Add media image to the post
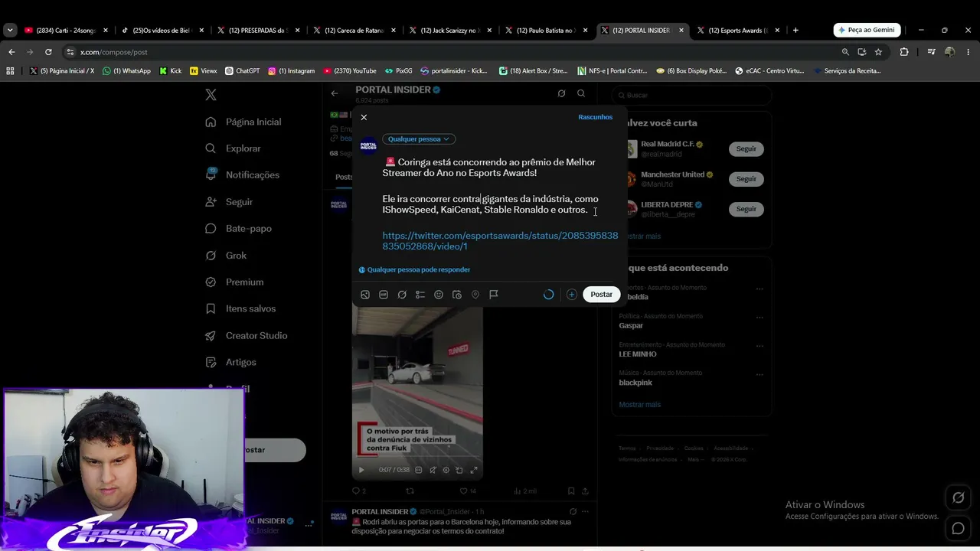The width and height of the screenshot is (980, 551). pos(365,295)
